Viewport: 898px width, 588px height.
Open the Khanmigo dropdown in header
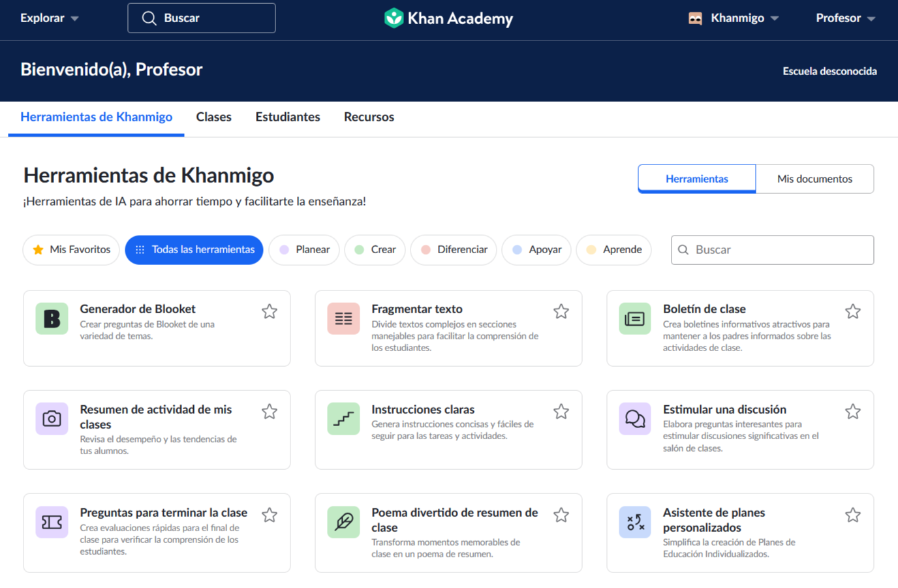(745, 18)
